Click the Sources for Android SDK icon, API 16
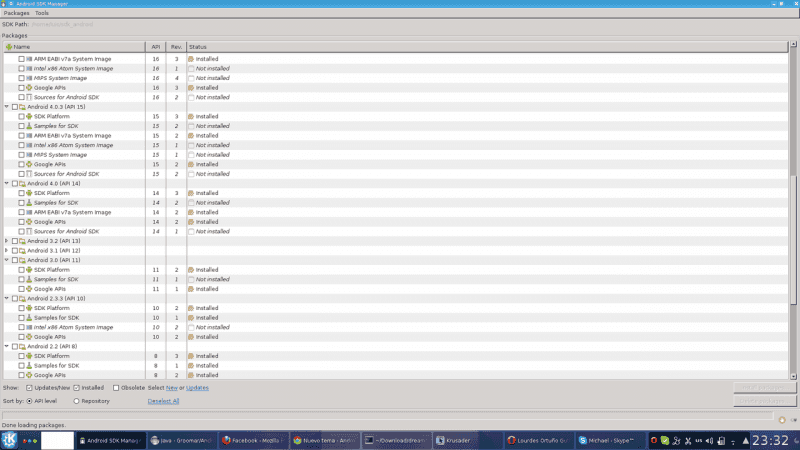The image size is (800, 450). 29,97
